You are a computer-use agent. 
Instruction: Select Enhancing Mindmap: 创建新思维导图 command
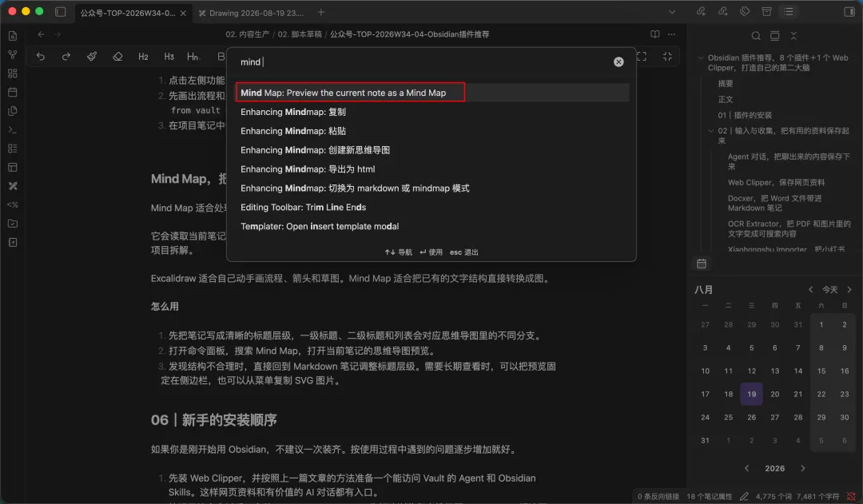tap(432, 149)
